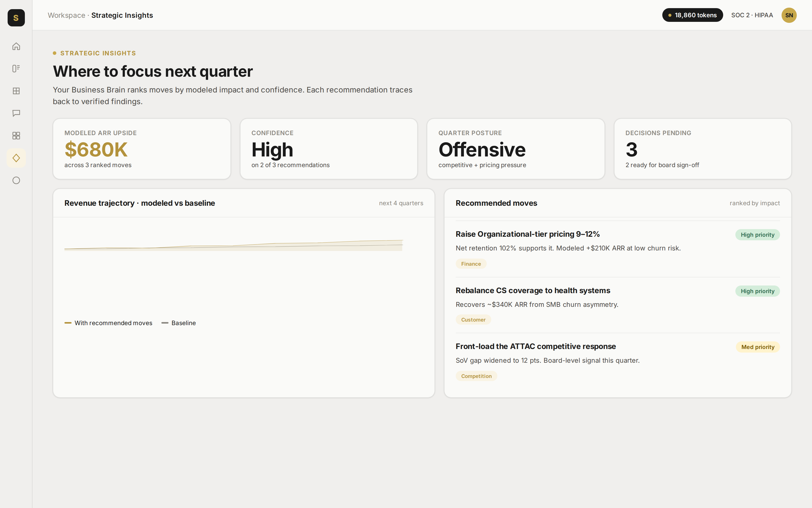This screenshot has width=812, height=508.
Task: Click 'ranked by impact' label
Action: pos(755,203)
